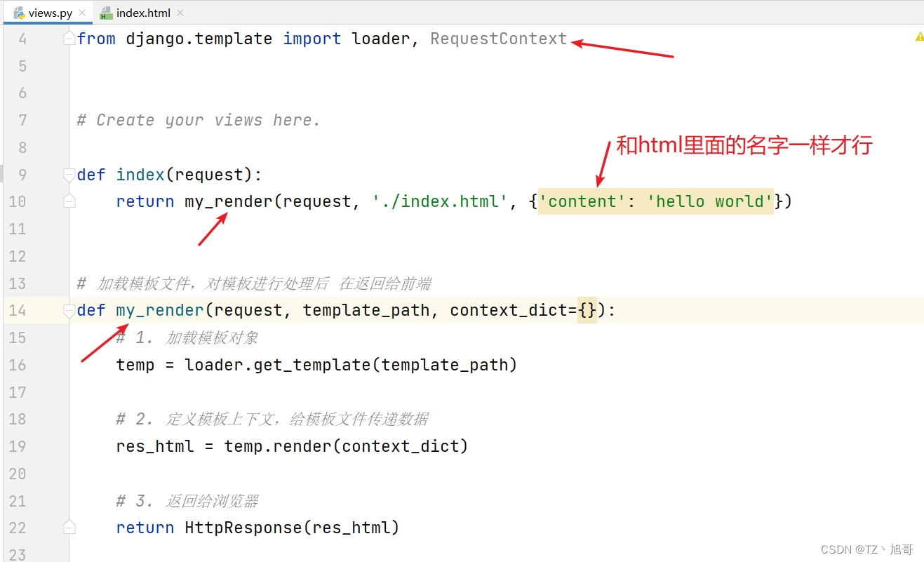Click the my_render call on line 10
Viewport: 924px width, 562px height.
coord(228,202)
